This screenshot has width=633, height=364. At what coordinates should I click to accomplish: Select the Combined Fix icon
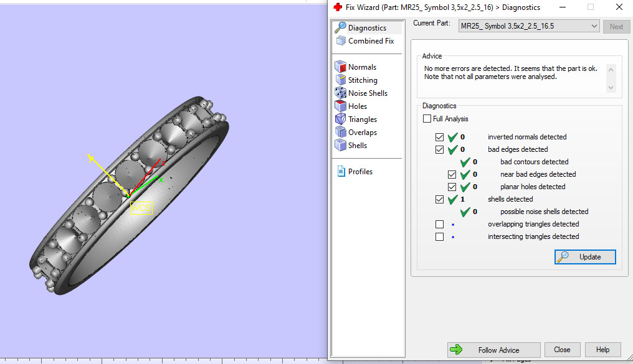coord(341,40)
